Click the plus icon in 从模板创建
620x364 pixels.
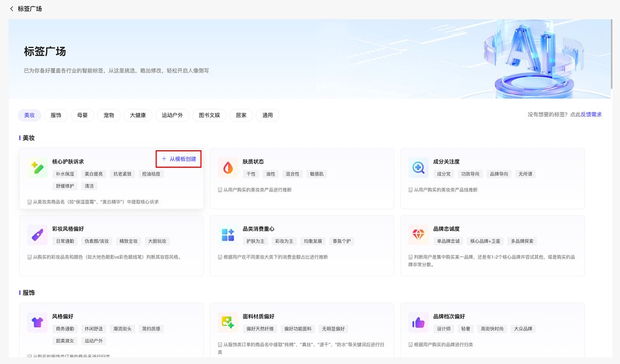click(164, 159)
